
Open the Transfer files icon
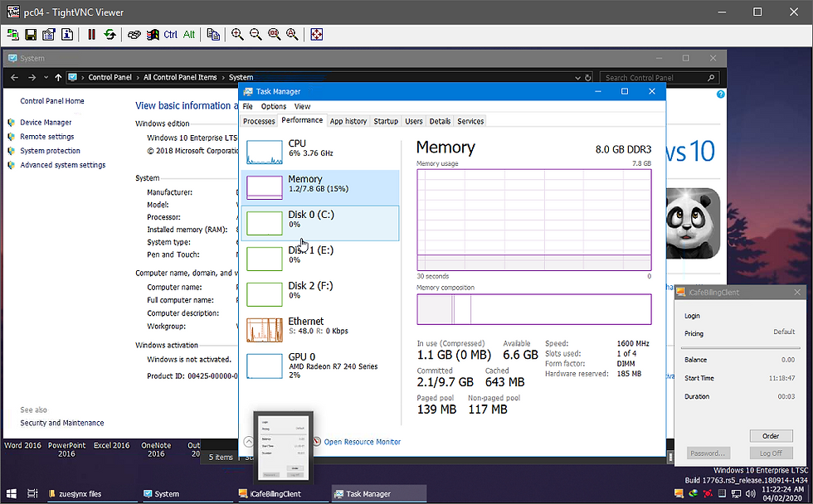(x=213, y=35)
